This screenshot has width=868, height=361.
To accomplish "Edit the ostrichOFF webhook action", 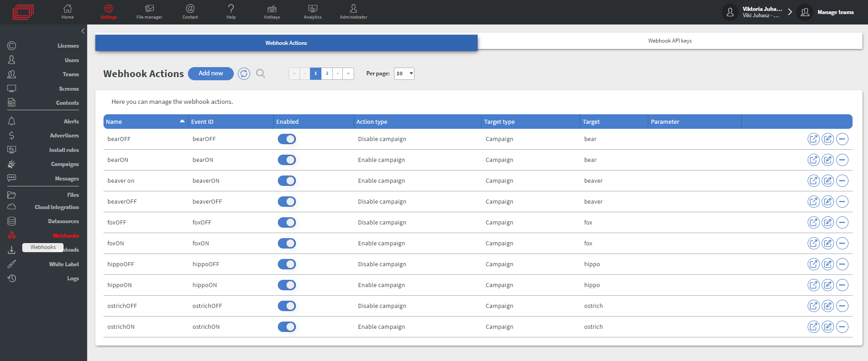I will click(x=828, y=306).
